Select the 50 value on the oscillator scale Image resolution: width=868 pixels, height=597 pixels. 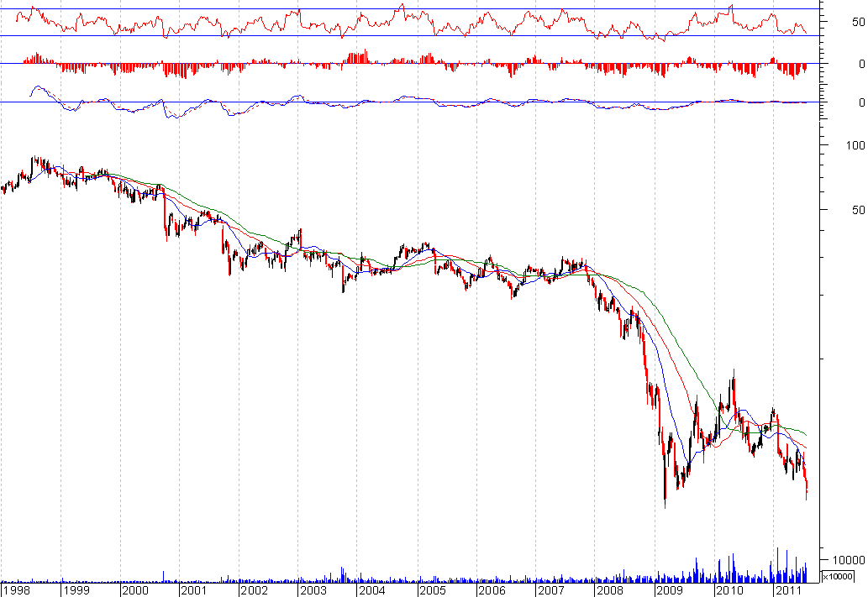click(859, 22)
